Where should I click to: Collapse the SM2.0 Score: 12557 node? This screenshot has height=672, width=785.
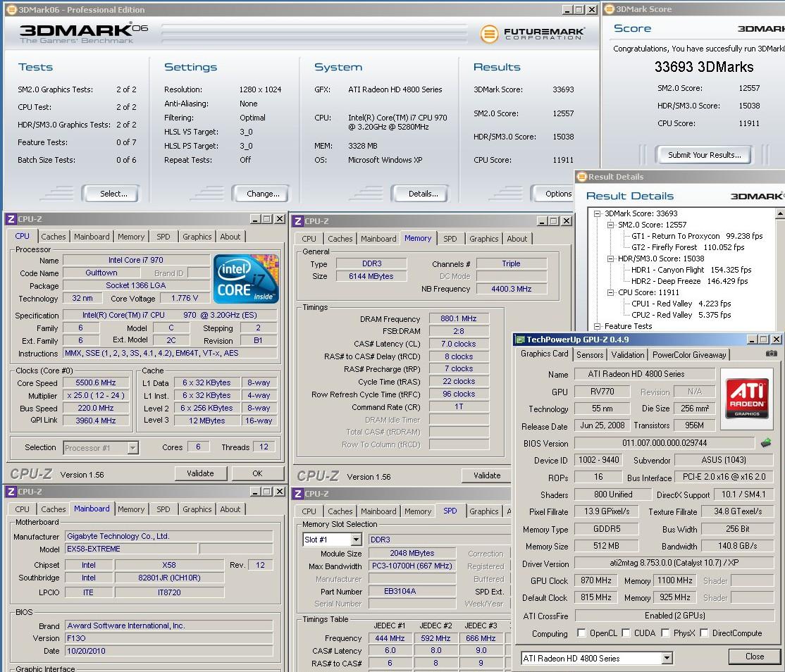(610, 225)
